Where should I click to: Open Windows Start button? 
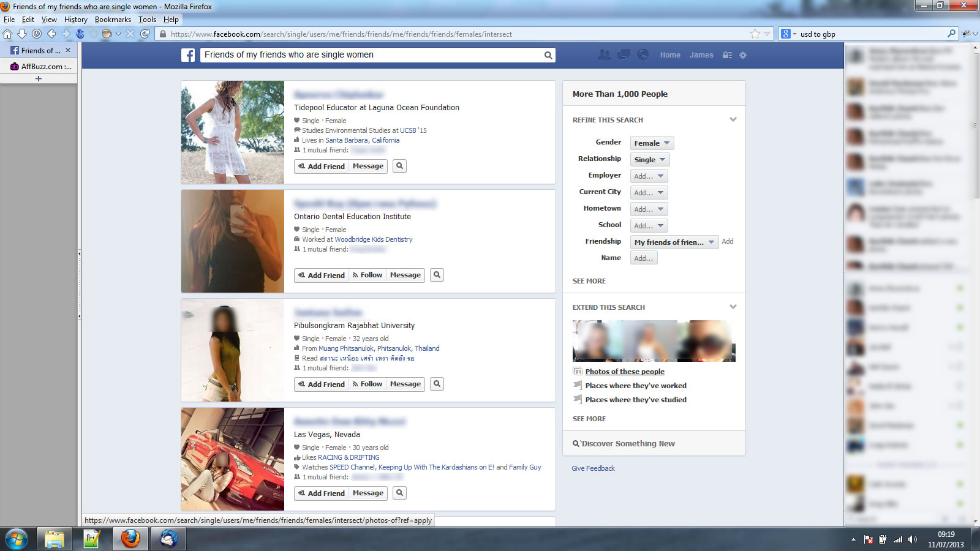coord(17,539)
